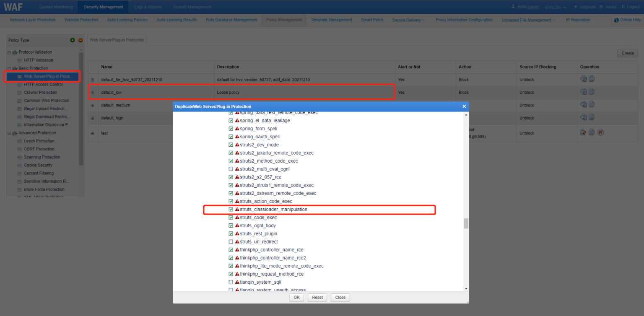
Task: Add a new policy type with green plus icon
Action: [x=72, y=40]
